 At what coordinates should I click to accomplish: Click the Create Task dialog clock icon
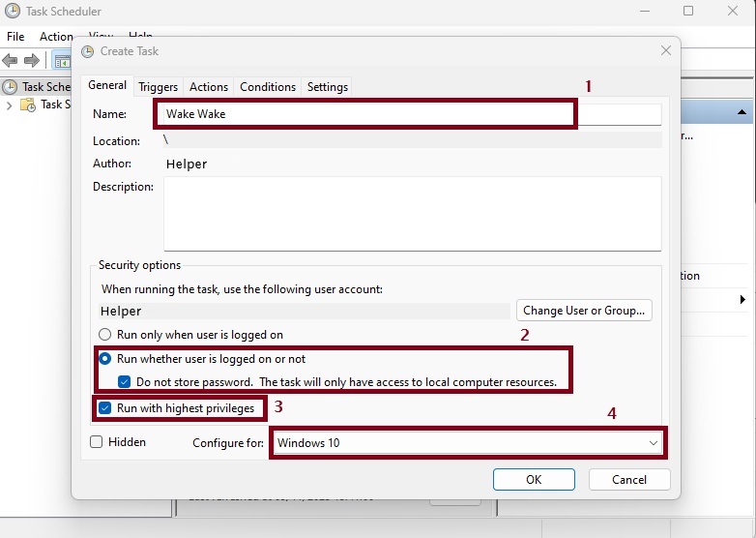[87, 51]
